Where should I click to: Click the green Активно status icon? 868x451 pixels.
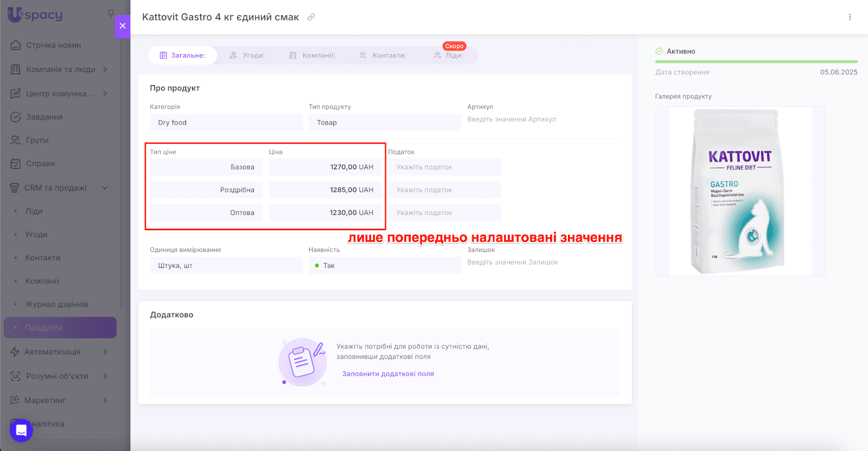click(659, 51)
